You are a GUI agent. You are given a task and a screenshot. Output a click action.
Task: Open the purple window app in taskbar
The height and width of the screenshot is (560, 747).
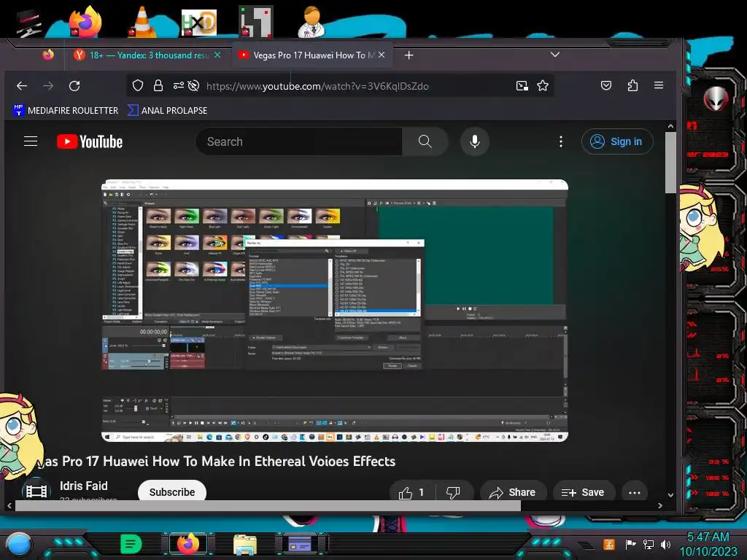click(300, 544)
